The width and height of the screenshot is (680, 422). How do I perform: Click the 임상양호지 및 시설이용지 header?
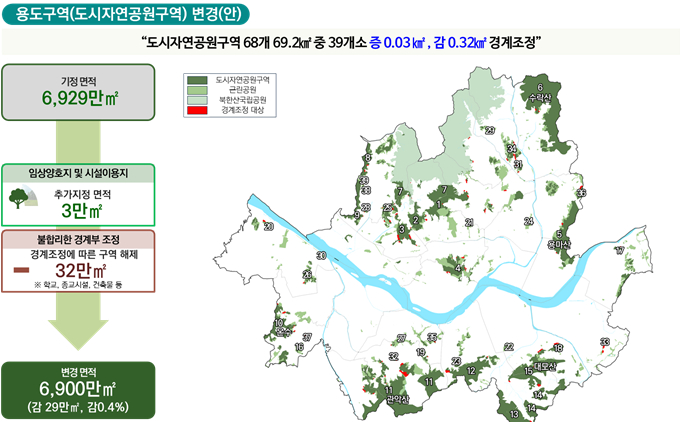point(77,173)
